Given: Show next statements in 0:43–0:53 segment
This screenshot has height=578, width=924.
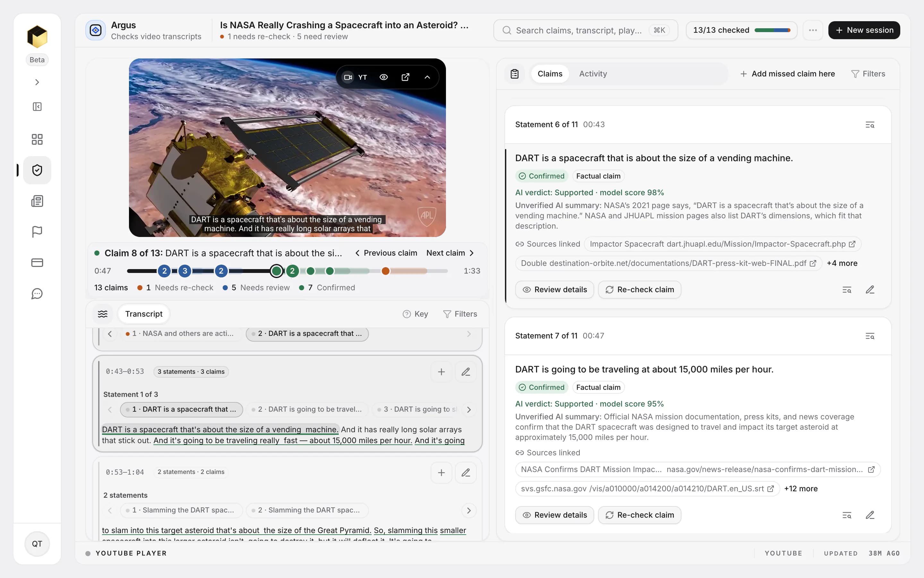Looking at the screenshot, I should tap(469, 409).
